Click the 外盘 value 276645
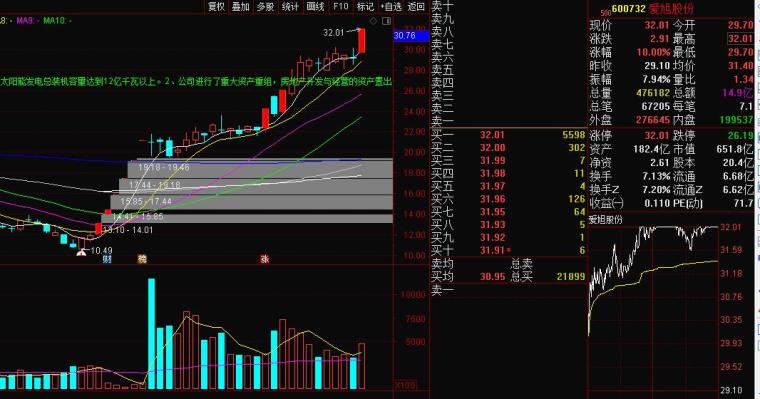760x399 pixels. (x=652, y=120)
